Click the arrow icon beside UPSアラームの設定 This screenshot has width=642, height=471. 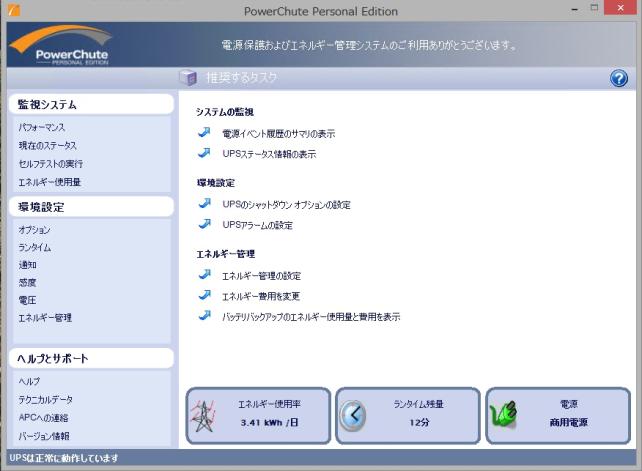tap(204, 224)
